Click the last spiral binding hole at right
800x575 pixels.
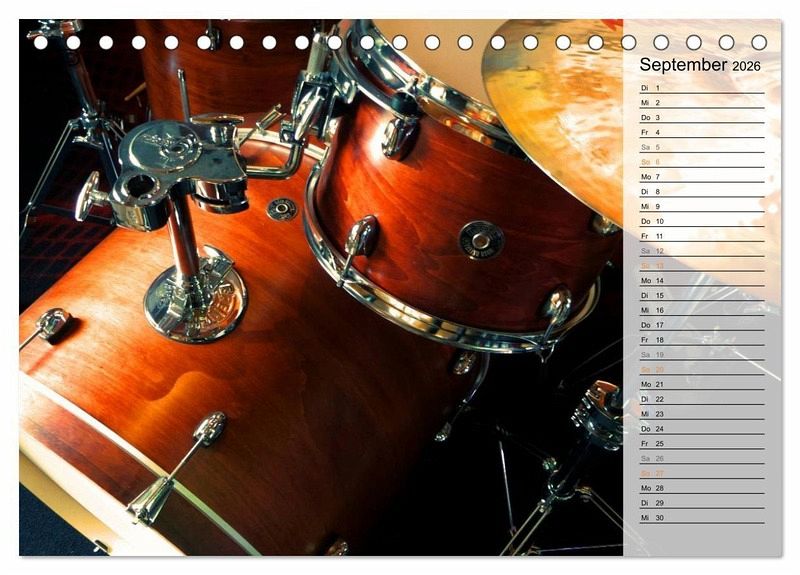[x=759, y=42]
